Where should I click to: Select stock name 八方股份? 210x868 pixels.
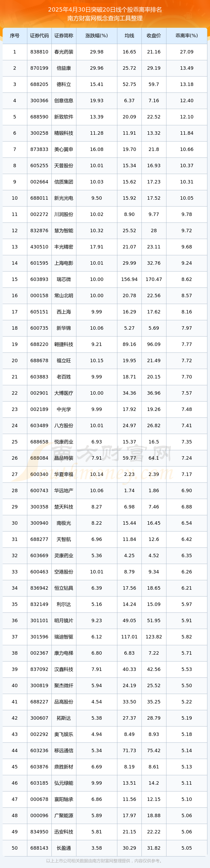64,426
